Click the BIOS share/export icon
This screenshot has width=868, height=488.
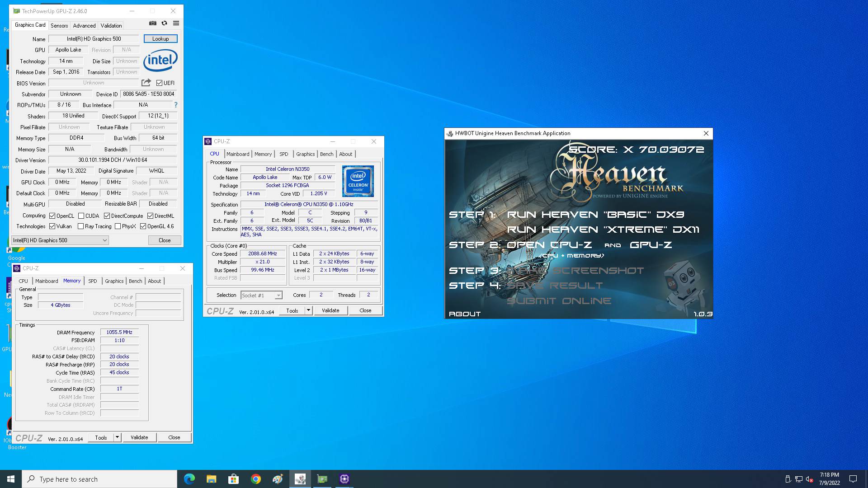pos(146,83)
